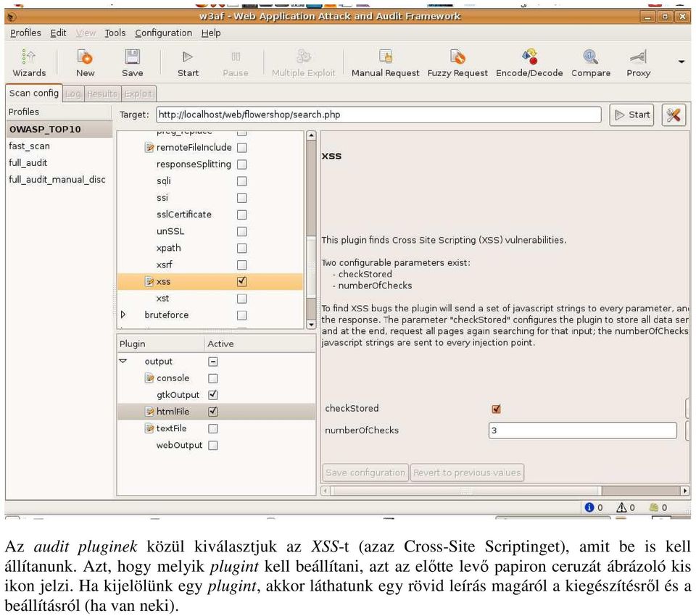Enable the xpath plugin checkbox
Image resolution: width=696 pixels, height=616 pixels.
point(241,248)
